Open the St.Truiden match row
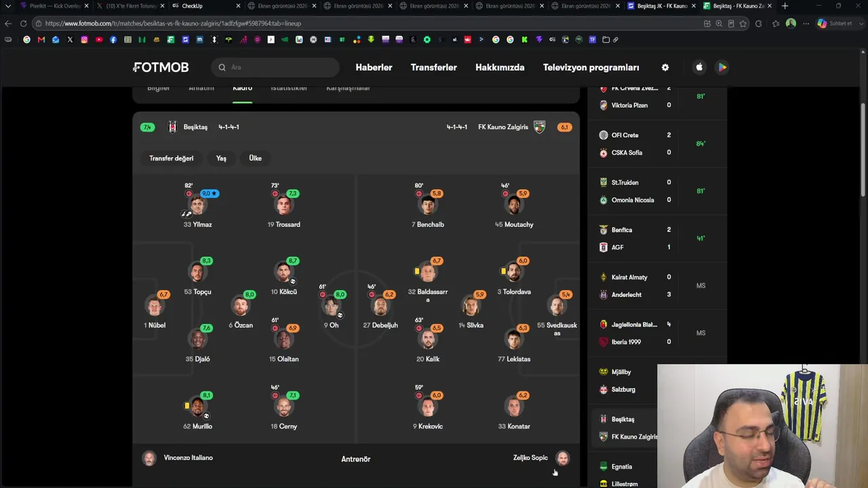Viewport: 868px width, 488px height. [657, 191]
